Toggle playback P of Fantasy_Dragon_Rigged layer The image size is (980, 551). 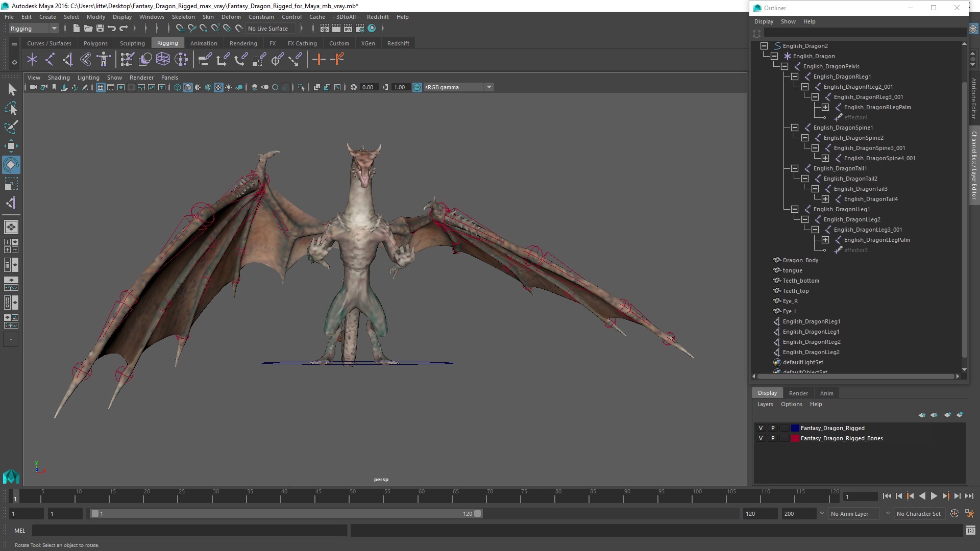click(773, 428)
